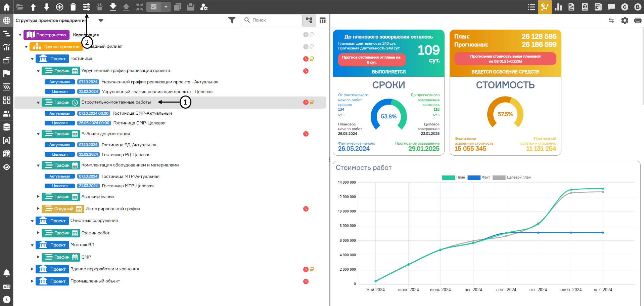
Task: Open the eye sidebar icon
Action: point(6,167)
